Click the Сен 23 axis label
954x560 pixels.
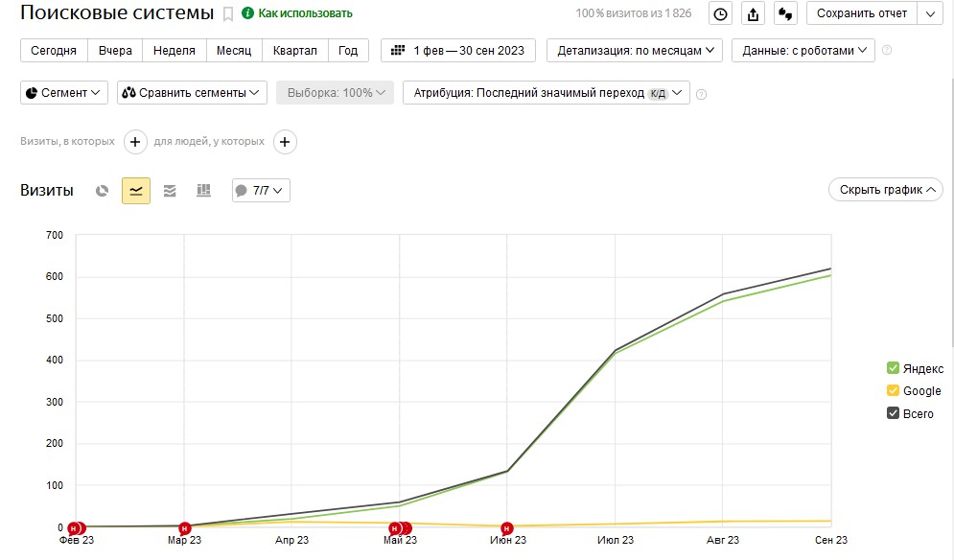[x=831, y=541]
